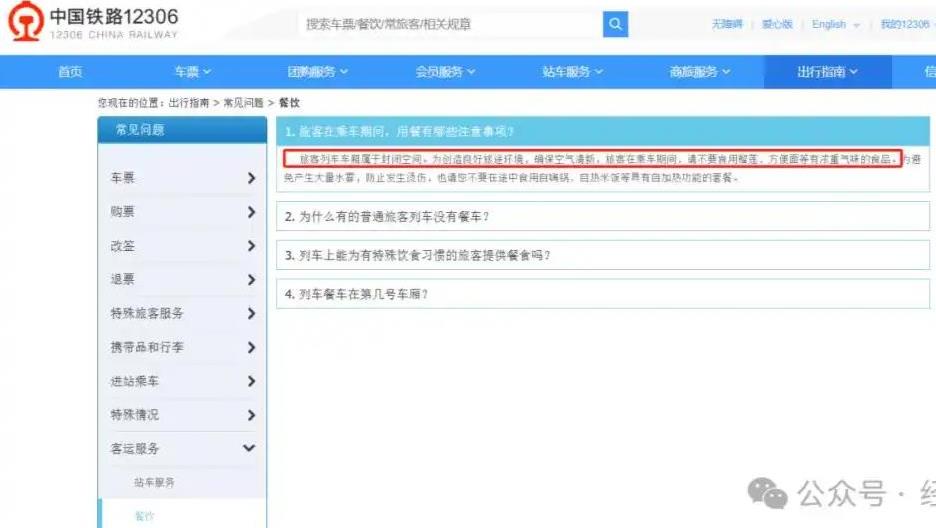Screen dimensions: 936x528
Task: Expand the 退票 sidebar category arrow
Action: point(250,280)
